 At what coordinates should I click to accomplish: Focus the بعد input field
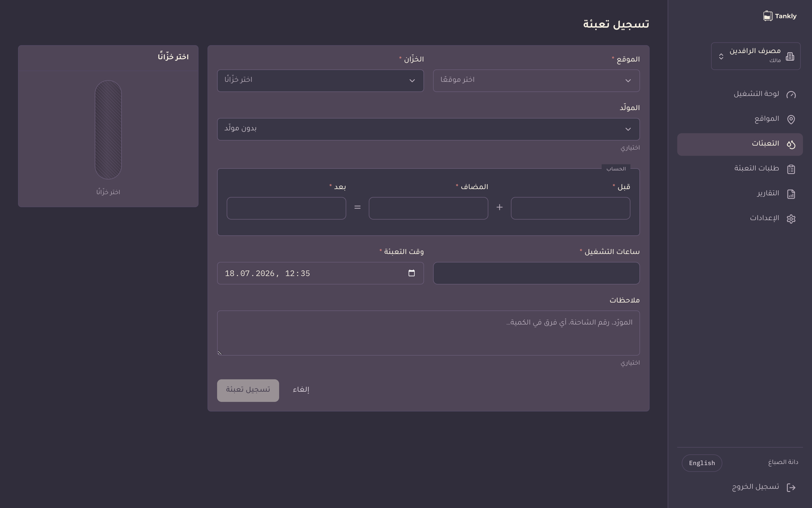(x=286, y=208)
